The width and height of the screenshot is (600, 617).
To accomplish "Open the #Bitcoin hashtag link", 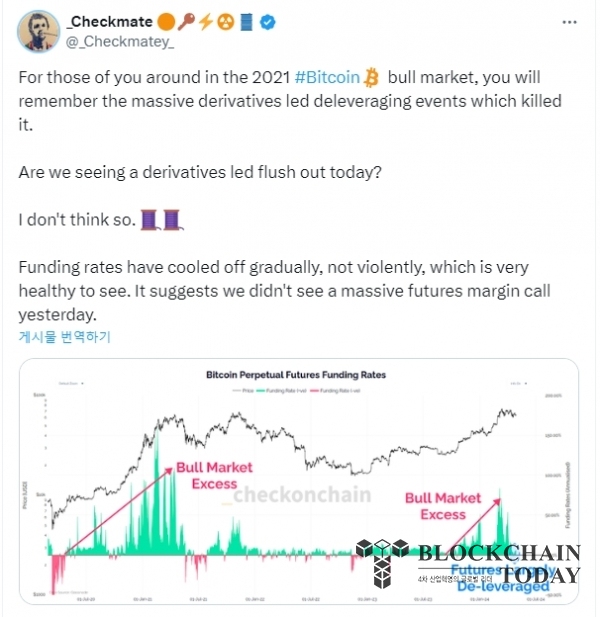I will click(327, 78).
